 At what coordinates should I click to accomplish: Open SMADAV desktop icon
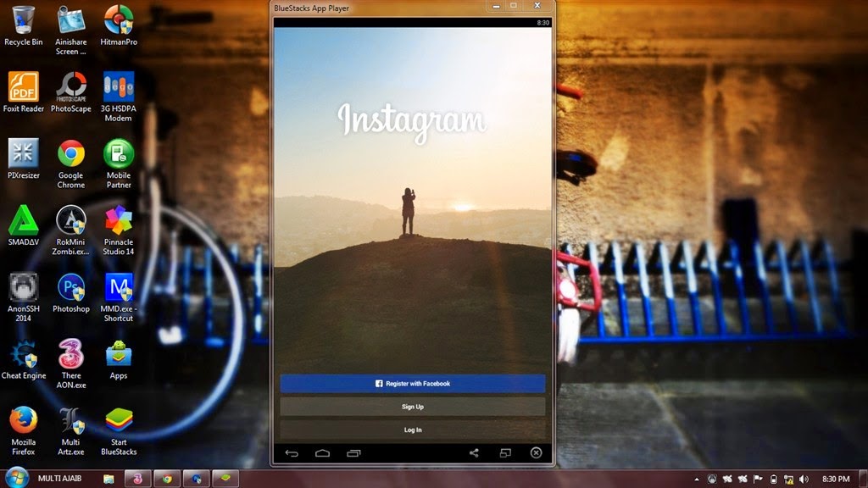tap(23, 225)
